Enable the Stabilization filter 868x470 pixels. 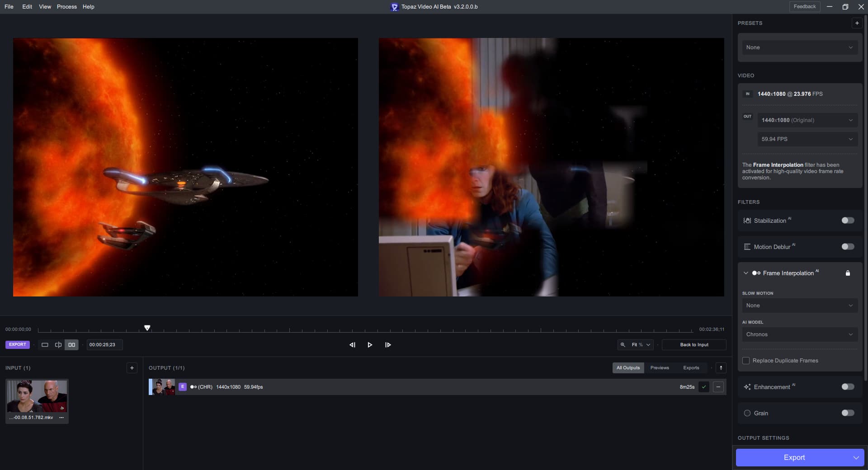click(x=848, y=221)
